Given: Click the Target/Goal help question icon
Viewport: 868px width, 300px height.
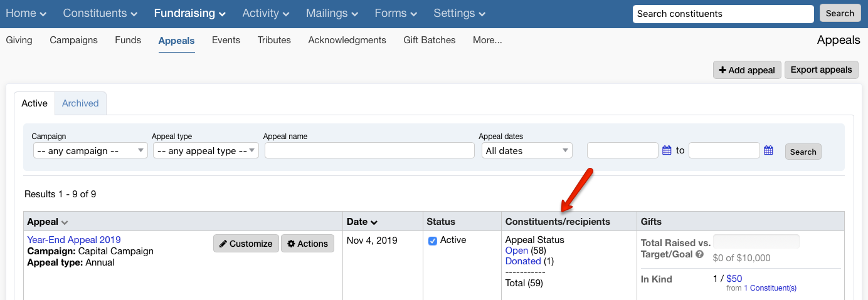Looking at the screenshot, I should click(699, 254).
